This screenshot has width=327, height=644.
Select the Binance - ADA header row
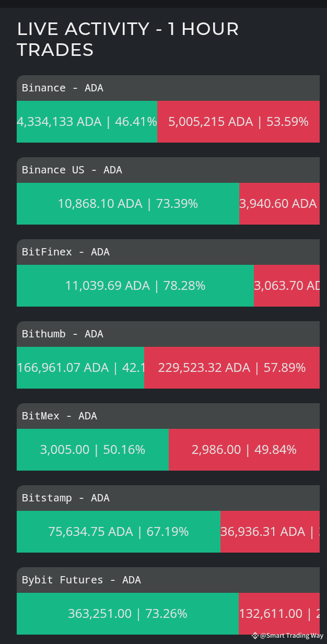168,88
